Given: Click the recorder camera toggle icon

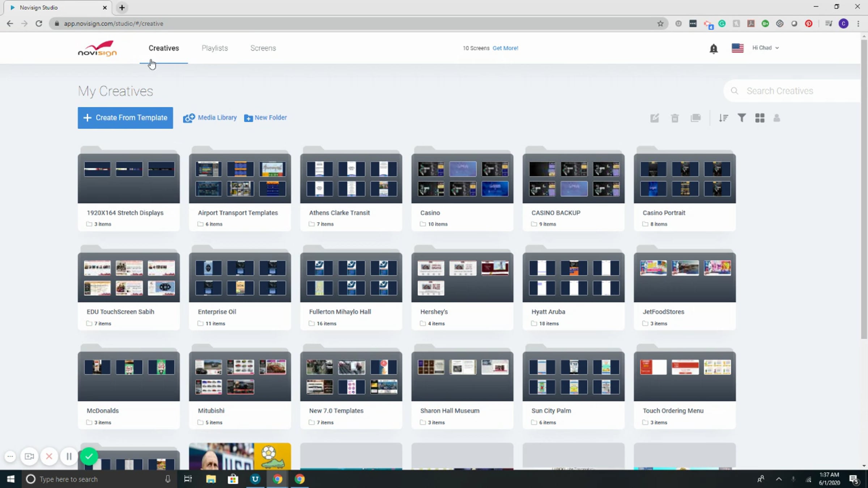Looking at the screenshot, I should [x=29, y=457].
